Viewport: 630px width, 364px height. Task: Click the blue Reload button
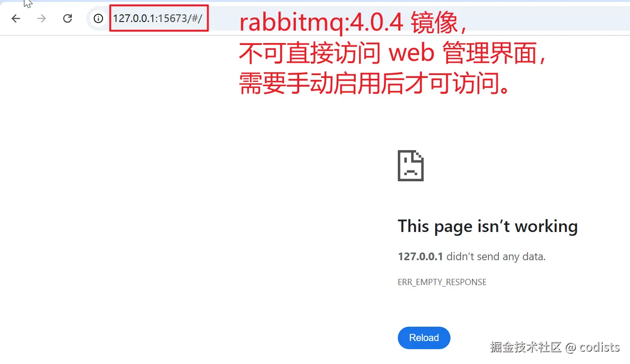424,338
